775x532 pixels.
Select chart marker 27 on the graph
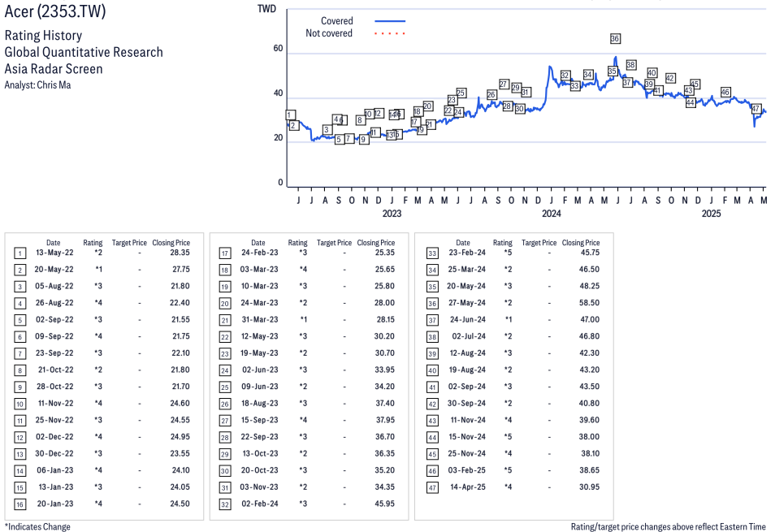tap(504, 84)
